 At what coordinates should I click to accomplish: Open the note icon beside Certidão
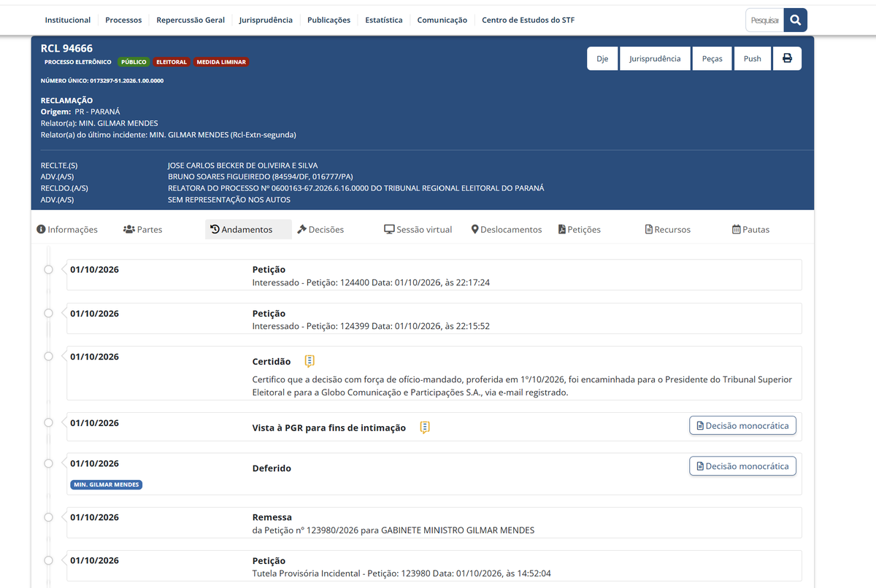310,361
